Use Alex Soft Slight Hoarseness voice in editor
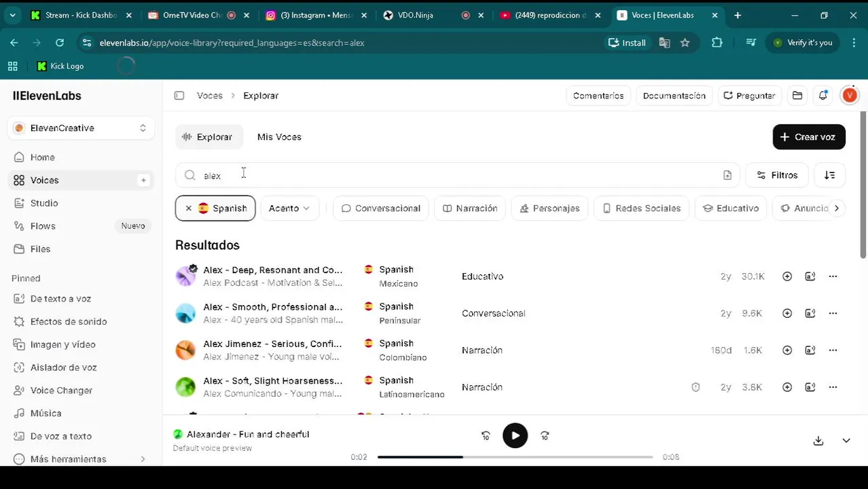868x489 pixels. point(810,387)
